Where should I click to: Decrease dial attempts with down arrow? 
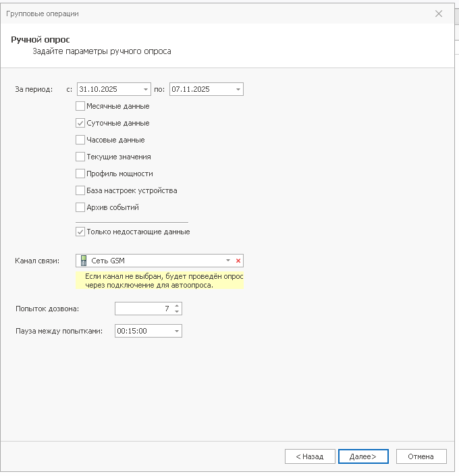(x=177, y=311)
